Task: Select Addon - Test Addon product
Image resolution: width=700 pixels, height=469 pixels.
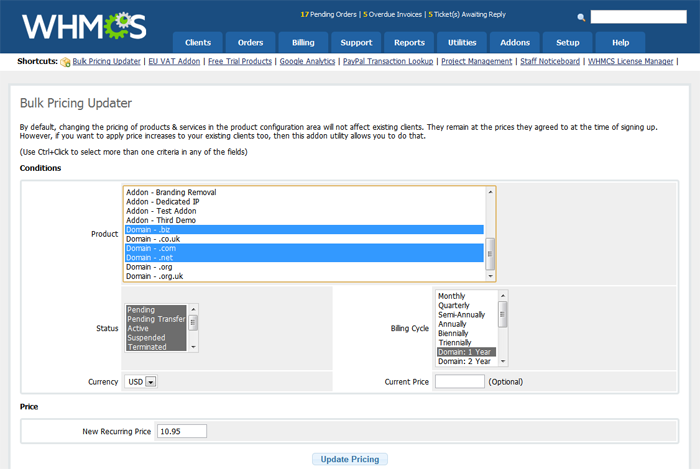Action: pyautogui.click(x=304, y=211)
